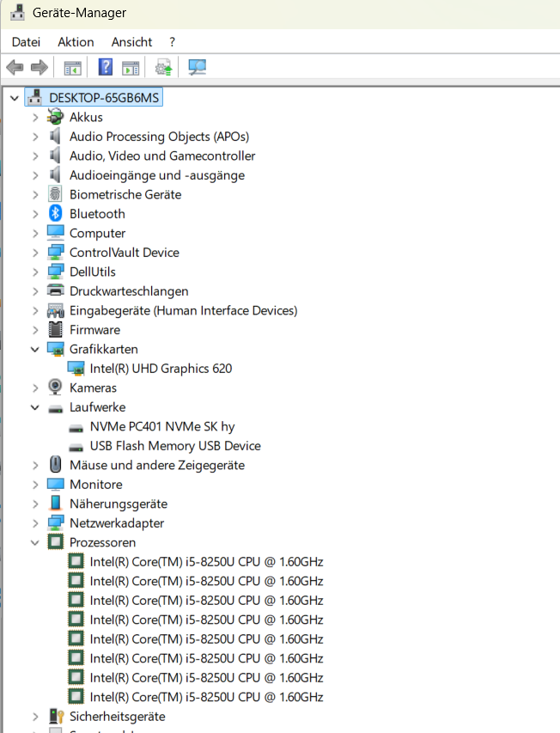Collapse the Laufwerke category
The height and width of the screenshot is (733, 560).
tap(35, 407)
